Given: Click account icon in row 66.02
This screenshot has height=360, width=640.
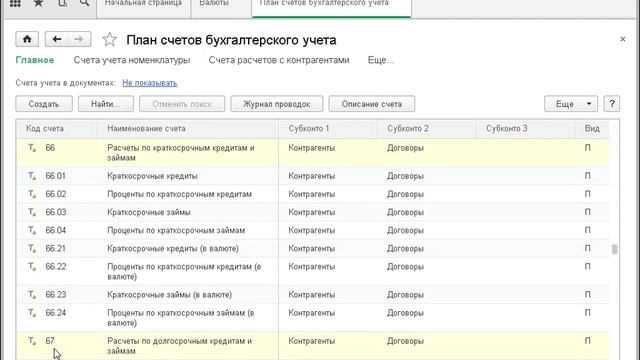Looking at the screenshot, I should click(x=32, y=194).
